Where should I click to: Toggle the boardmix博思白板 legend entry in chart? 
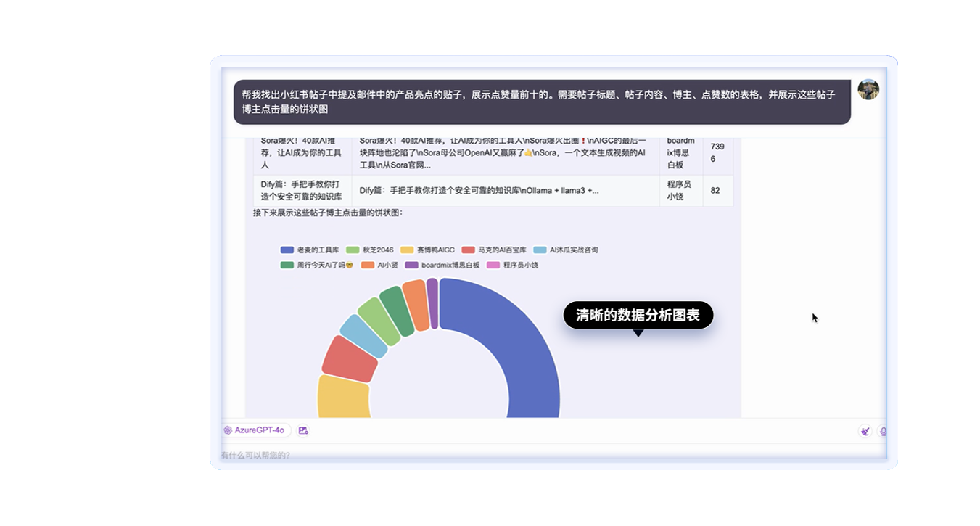tap(442, 265)
